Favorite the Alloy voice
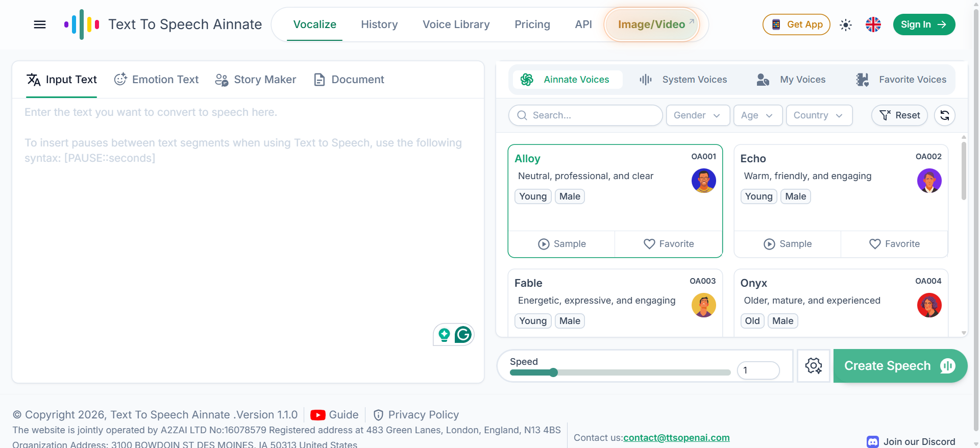 click(669, 244)
